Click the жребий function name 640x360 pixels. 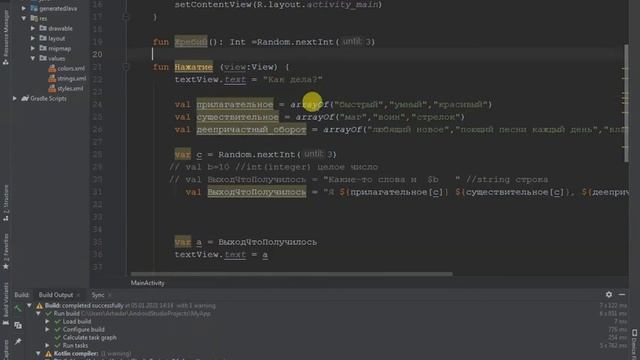191,42
